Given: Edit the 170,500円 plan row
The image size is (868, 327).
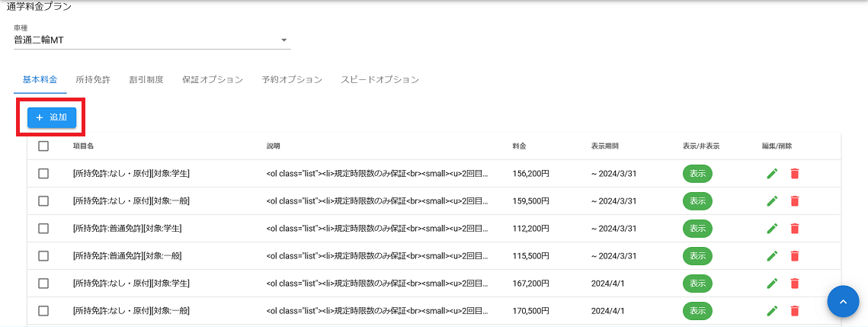Looking at the screenshot, I should [x=772, y=311].
